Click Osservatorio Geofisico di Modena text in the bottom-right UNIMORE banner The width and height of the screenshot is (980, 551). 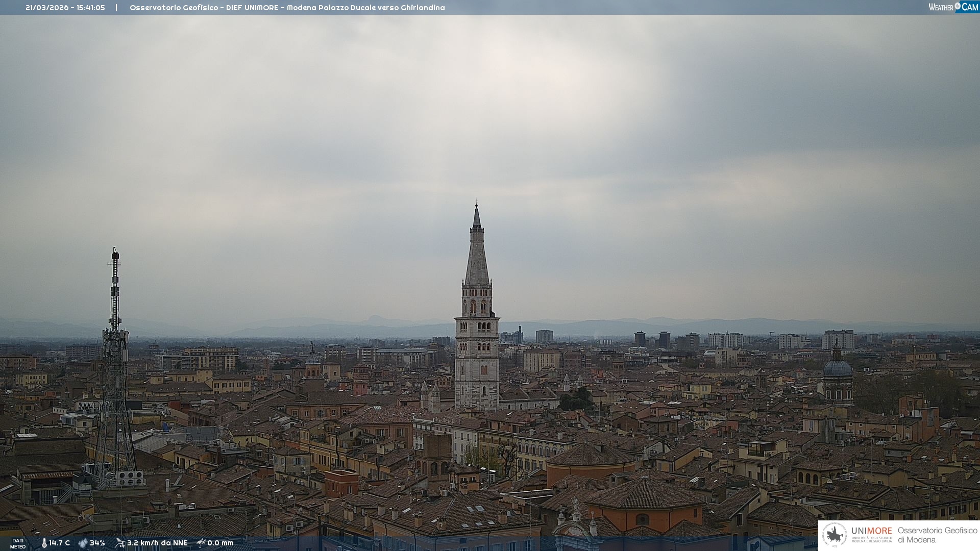pos(937,535)
